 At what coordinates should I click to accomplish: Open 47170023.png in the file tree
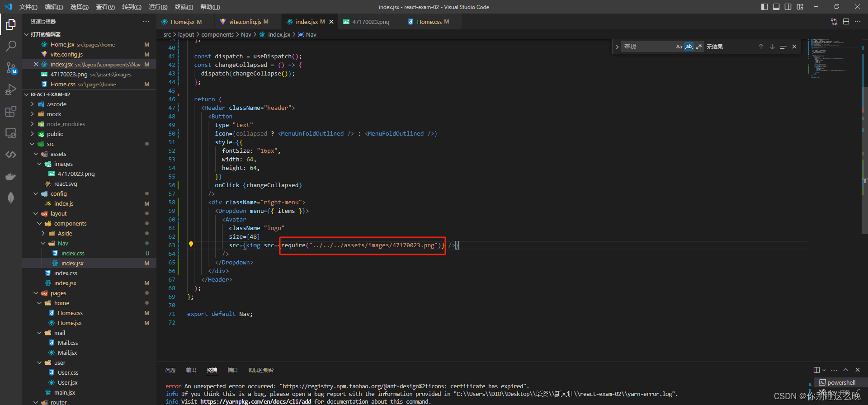[76, 174]
